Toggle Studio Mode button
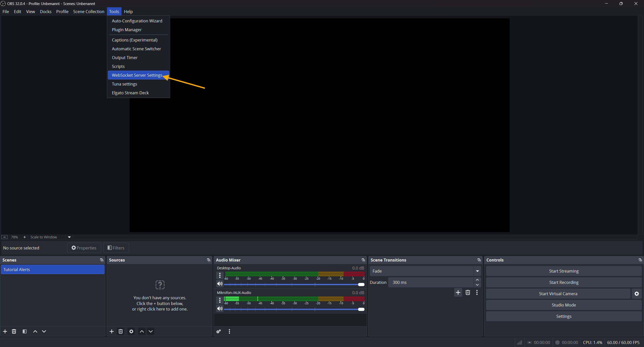This screenshot has width=644, height=347. point(563,305)
